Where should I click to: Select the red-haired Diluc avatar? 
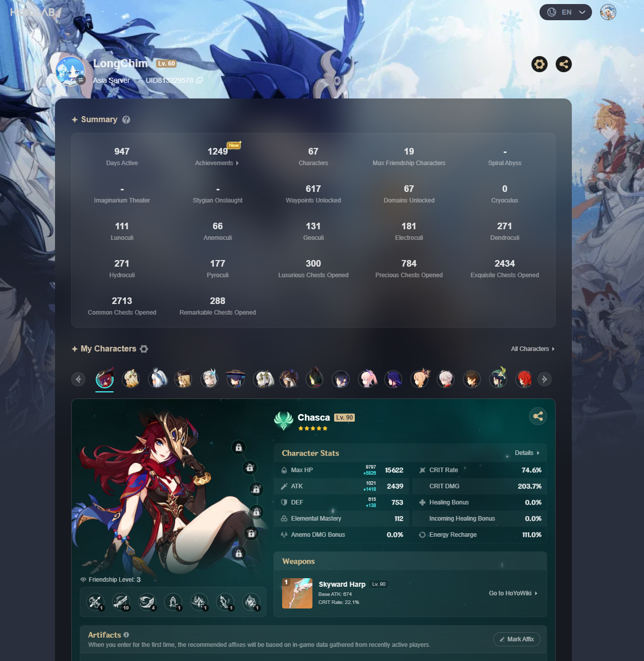tap(524, 379)
